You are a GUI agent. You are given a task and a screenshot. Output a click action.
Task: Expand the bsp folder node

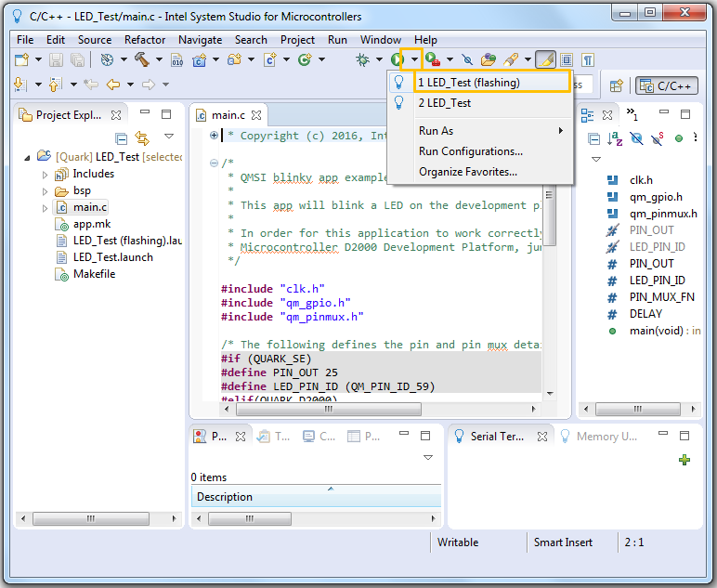tap(45, 191)
